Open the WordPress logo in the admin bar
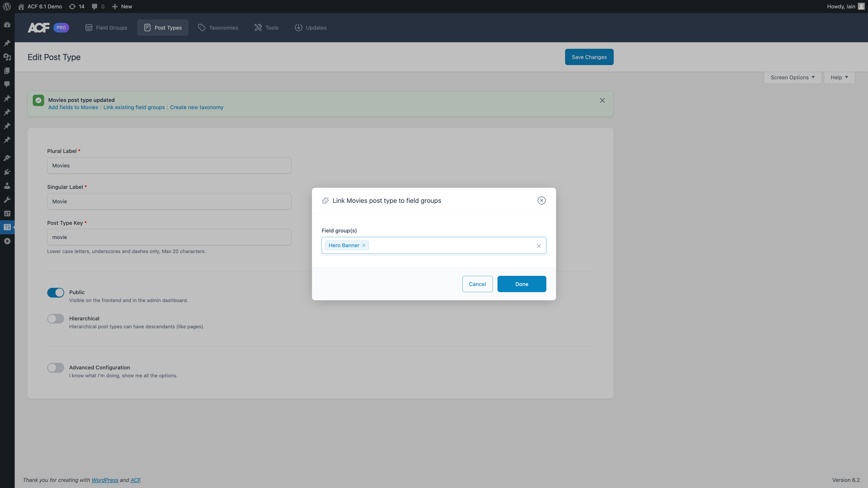 coord(7,6)
